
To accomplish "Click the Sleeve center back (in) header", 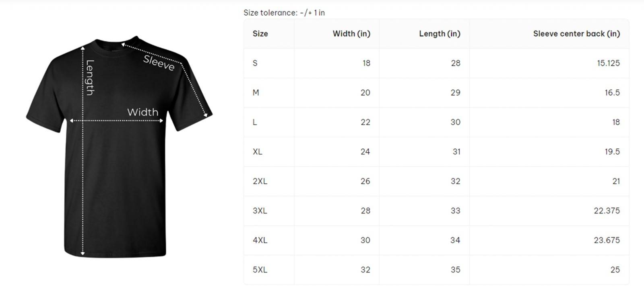I will click(576, 34).
